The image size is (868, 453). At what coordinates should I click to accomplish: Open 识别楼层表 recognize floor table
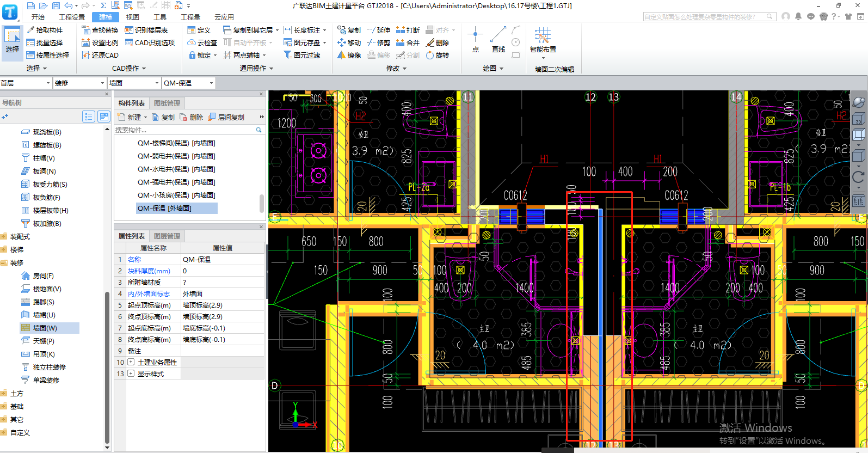point(146,30)
